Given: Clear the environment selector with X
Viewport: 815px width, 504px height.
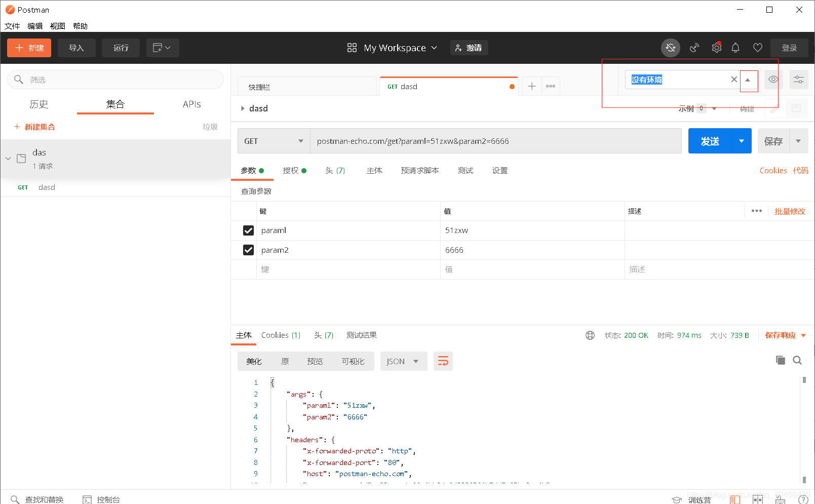Looking at the screenshot, I should tap(734, 80).
